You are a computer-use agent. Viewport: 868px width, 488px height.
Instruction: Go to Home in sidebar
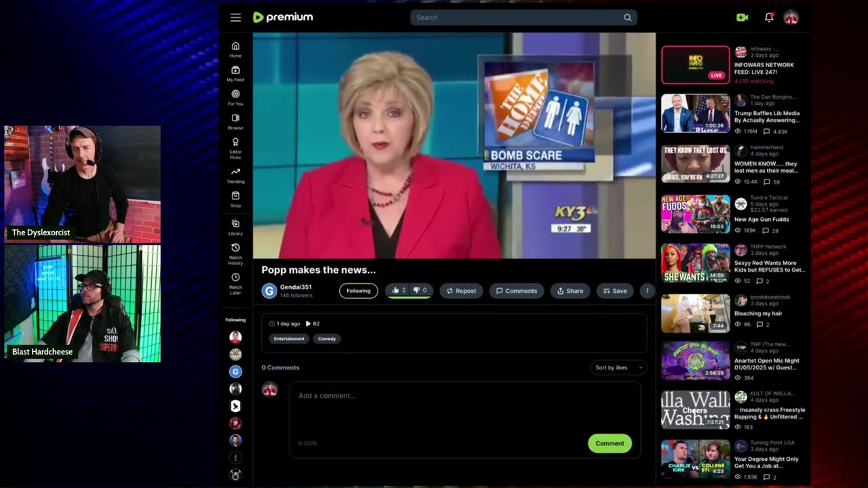pos(235,49)
